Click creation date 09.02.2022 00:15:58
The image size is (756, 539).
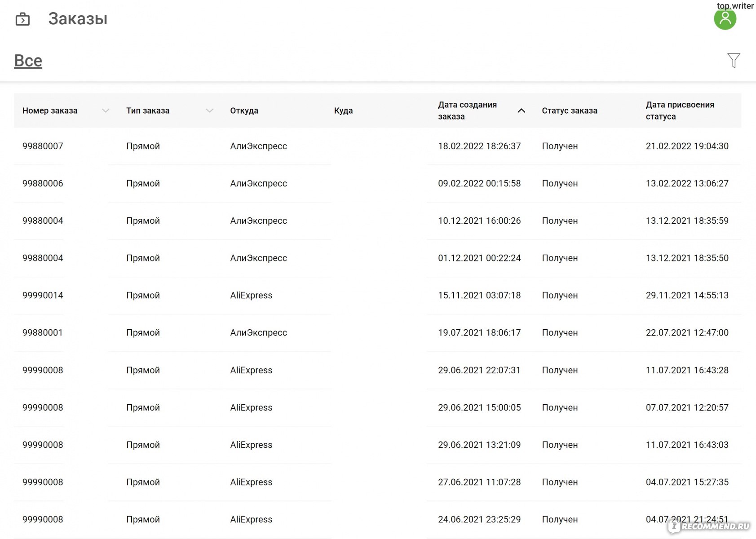(x=479, y=183)
